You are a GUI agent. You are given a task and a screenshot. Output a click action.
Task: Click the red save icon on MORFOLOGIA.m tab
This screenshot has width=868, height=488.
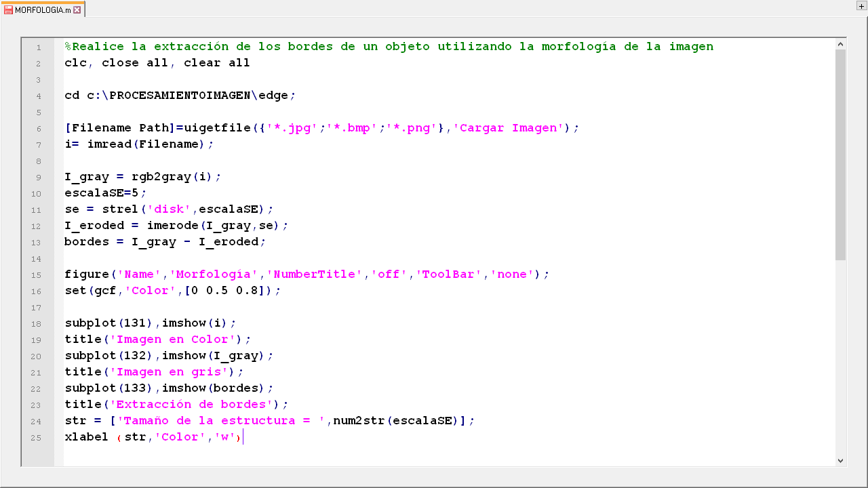click(8, 9)
